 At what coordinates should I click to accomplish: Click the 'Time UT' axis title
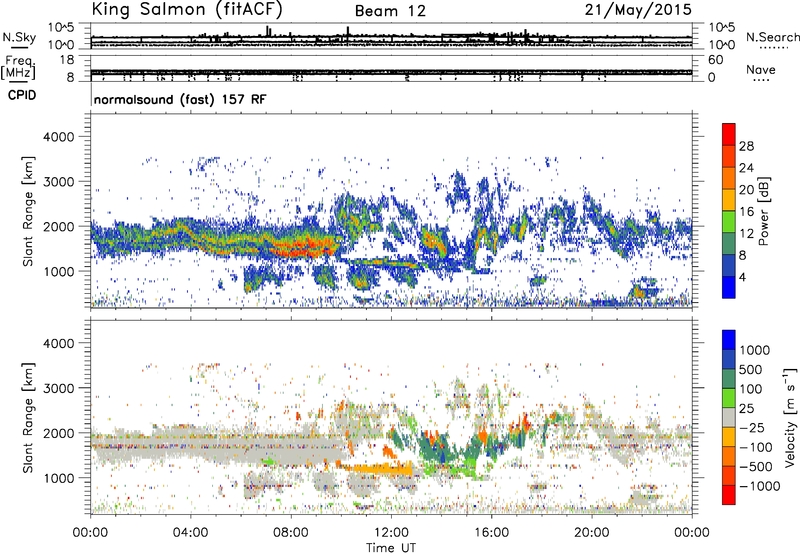click(x=391, y=548)
